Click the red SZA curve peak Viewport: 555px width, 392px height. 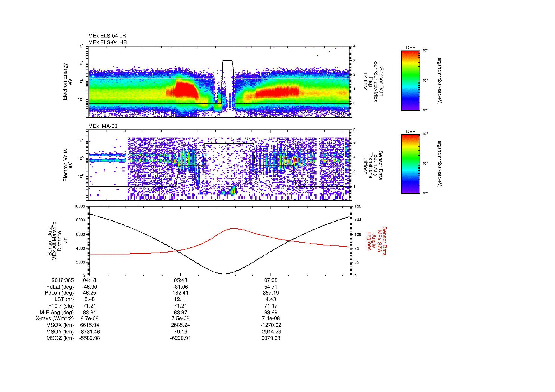click(x=233, y=228)
